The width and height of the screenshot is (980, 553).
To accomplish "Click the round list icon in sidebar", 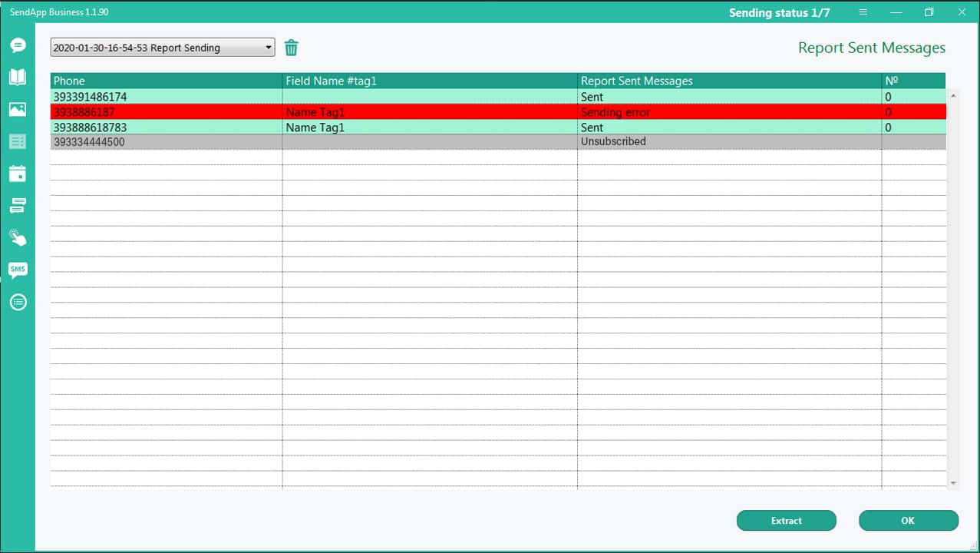I will [x=18, y=302].
